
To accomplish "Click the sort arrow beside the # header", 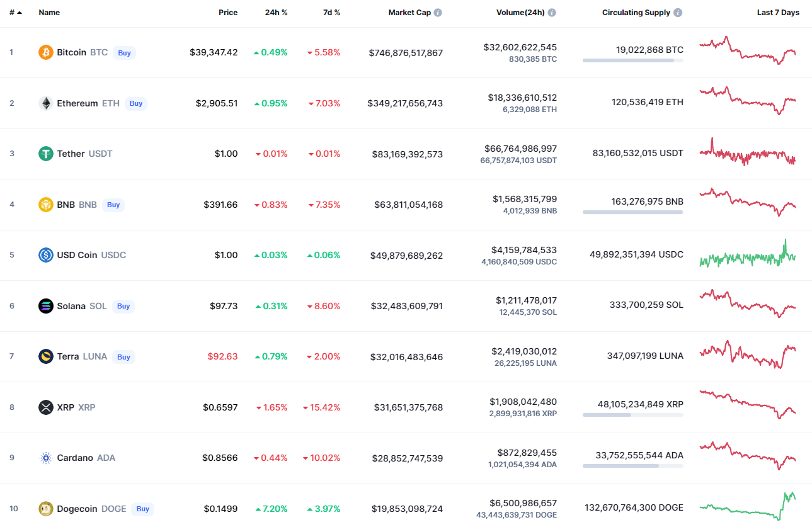I will tap(20, 13).
